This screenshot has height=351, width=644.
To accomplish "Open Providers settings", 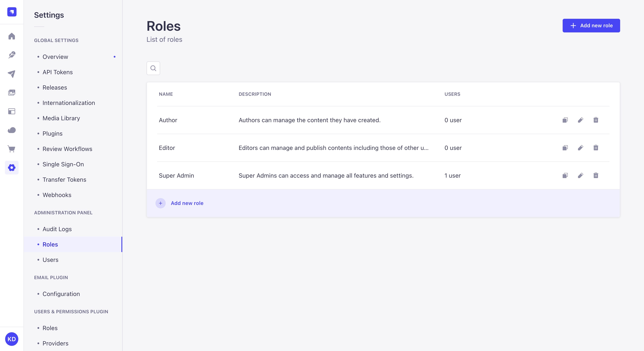I will pos(73,343).
